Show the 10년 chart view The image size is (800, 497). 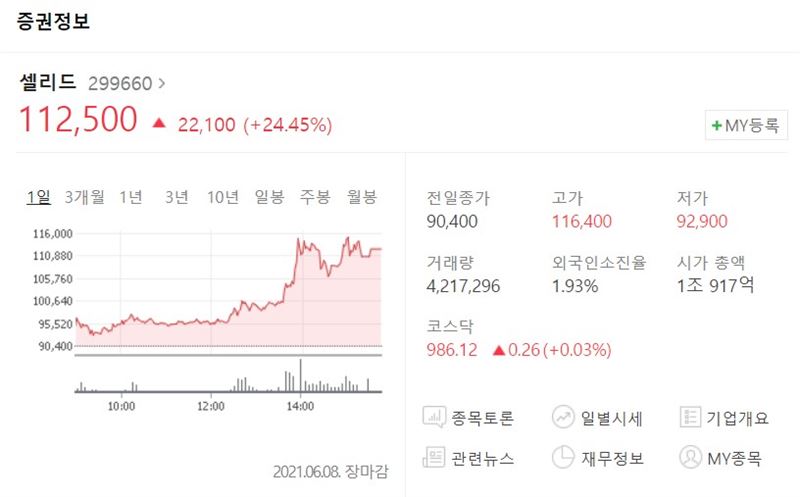pos(222,197)
